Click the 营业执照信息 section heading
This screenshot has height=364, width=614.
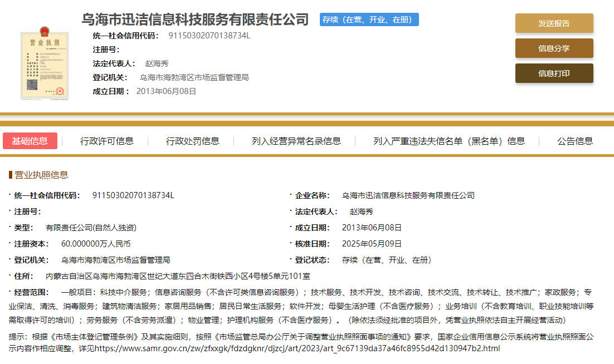[41, 175]
